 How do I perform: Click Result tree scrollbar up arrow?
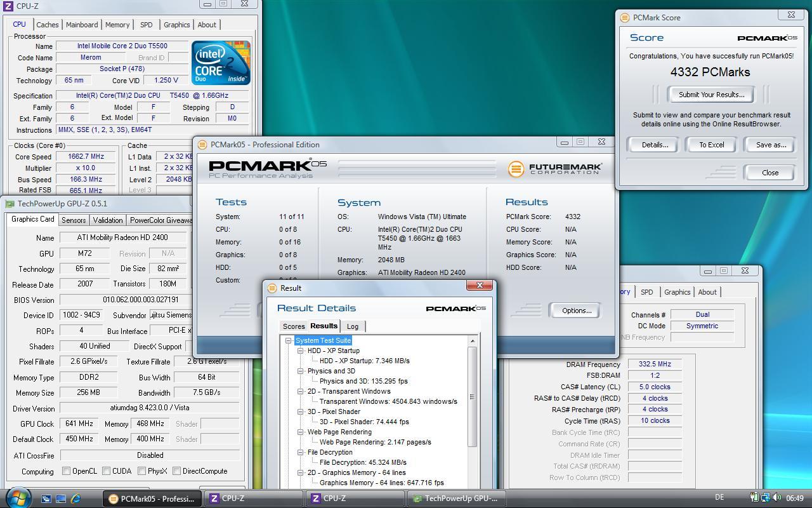coord(472,341)
